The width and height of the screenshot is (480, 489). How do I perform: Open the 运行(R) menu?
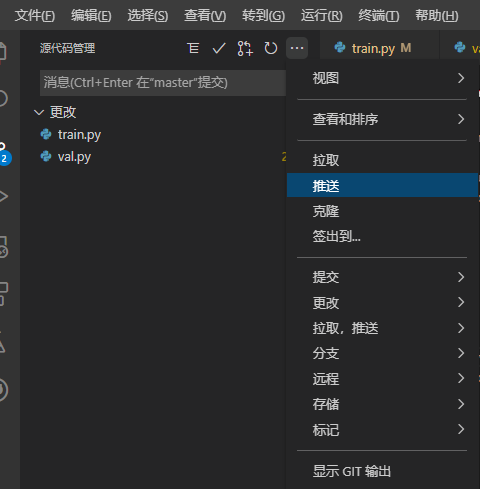322,15
